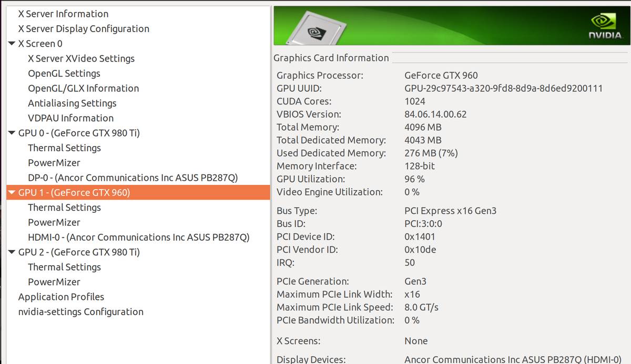Screen dimensions: 631x364
Task: Open X Server XVideo Settings
Action: (81, 59)
